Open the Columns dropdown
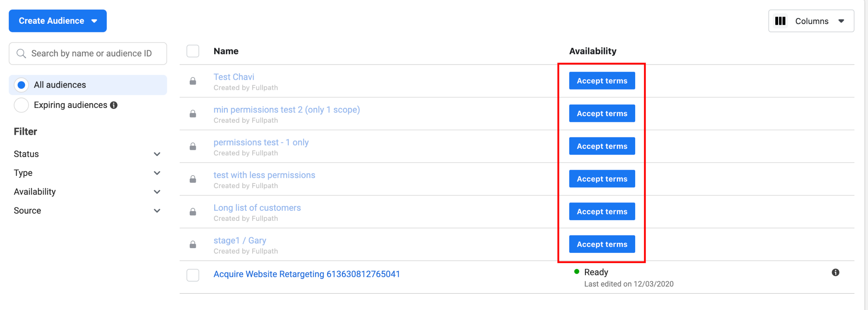The width and height of the screenshot is (868, 310). (x=811, y=21)
